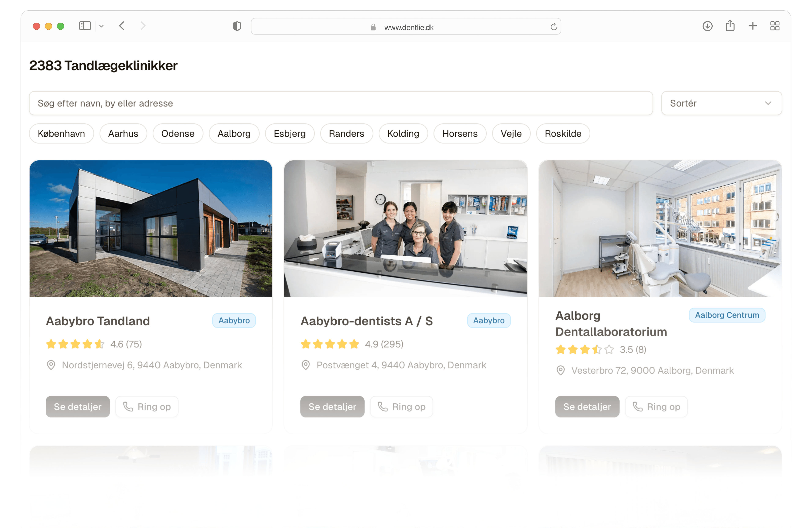Show the tab overview grid icon
Image resolution: width=812 pixels, height=528 pixels.
(775, 26)
